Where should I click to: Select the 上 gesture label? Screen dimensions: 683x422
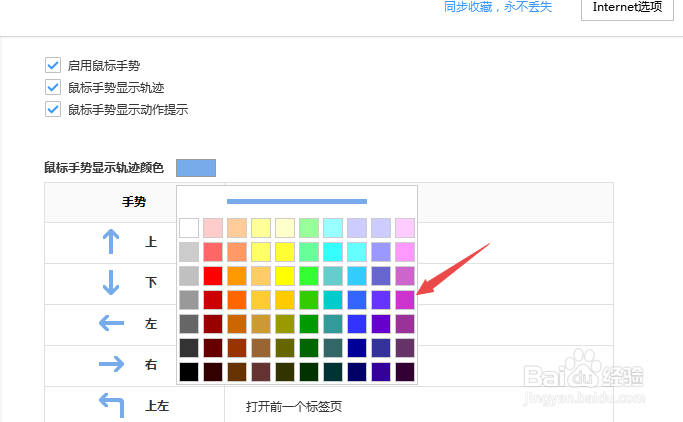click(x=151, y=242)
